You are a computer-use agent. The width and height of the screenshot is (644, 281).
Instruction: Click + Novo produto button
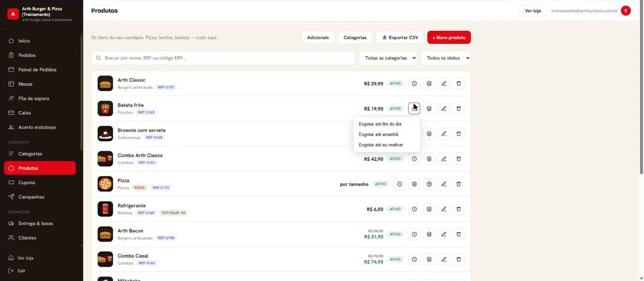[x=449, y=38]
